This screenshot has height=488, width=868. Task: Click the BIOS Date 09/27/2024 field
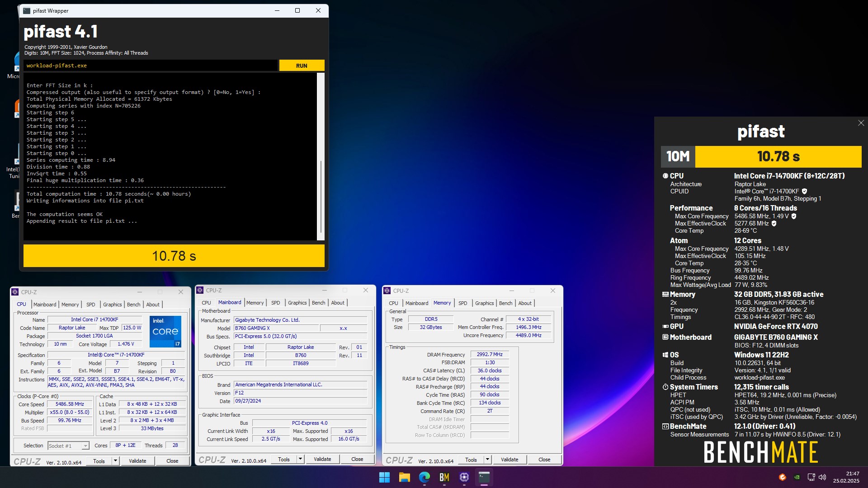[x=301, y=401]
